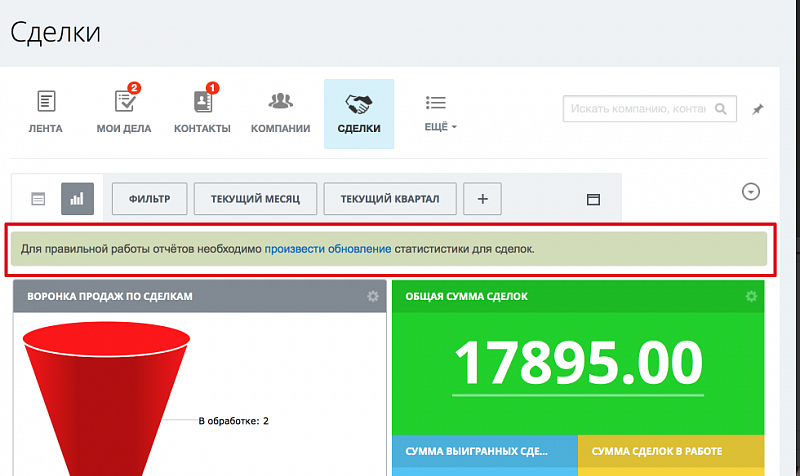Click the Общая сумма сделок header title

[x=466, y=296]
